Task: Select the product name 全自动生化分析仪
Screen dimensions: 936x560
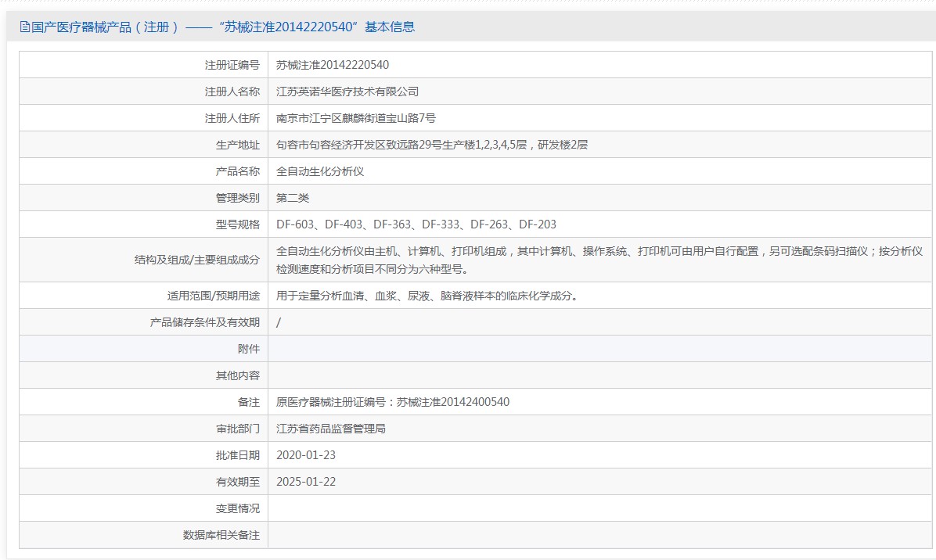Action: (320, 171)
